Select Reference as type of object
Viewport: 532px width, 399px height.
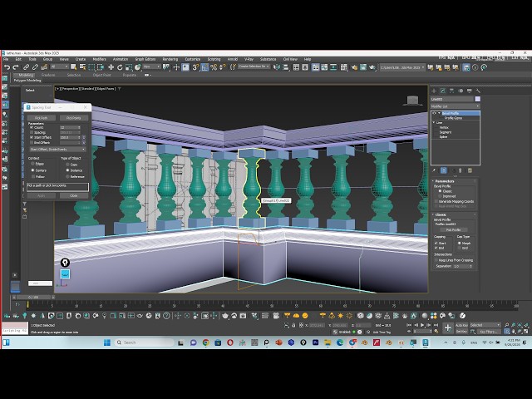(67, 177)
